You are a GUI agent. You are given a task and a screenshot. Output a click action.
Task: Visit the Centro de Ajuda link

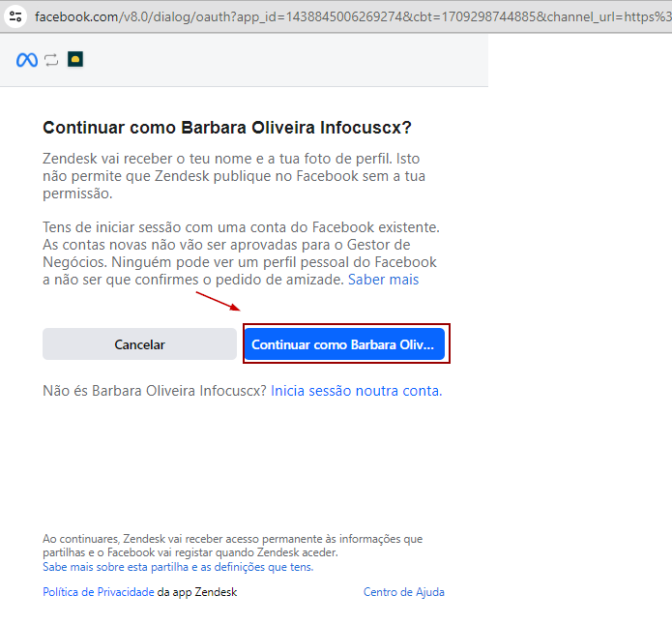[x=403, y=592]
